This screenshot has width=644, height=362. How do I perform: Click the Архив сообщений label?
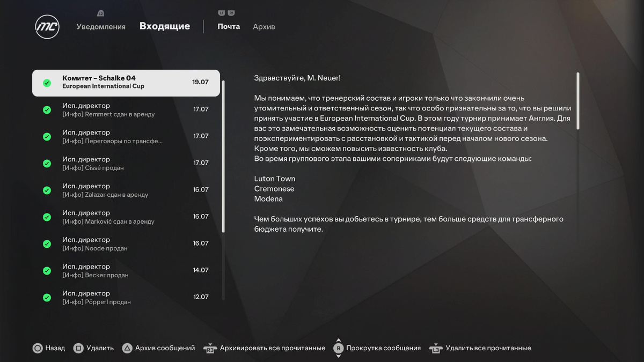click(x=165, y=348)
